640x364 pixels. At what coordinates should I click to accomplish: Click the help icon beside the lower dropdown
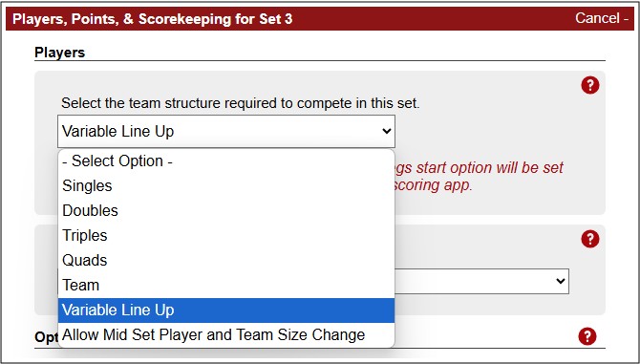coord(589,239)
